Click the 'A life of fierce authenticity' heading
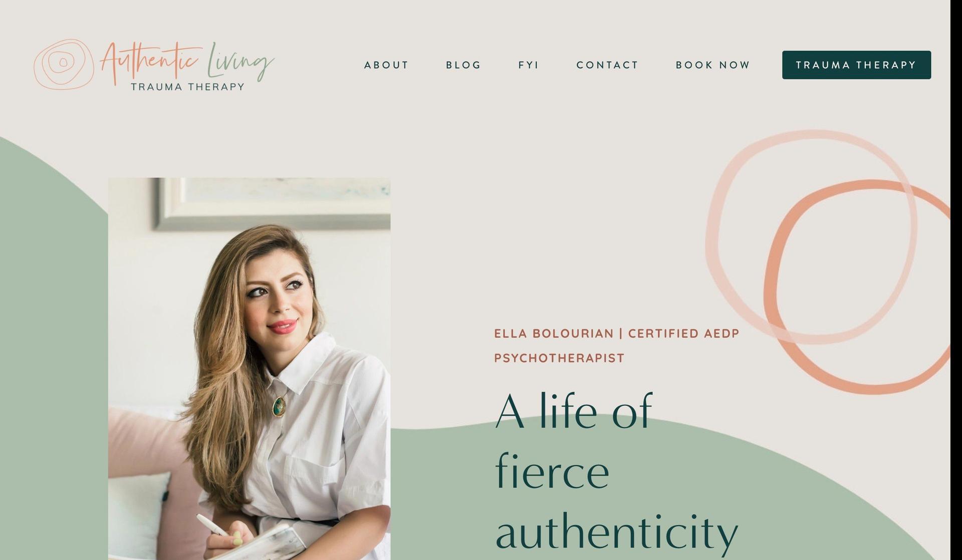The image size is (962, 560). coord(616,471)
